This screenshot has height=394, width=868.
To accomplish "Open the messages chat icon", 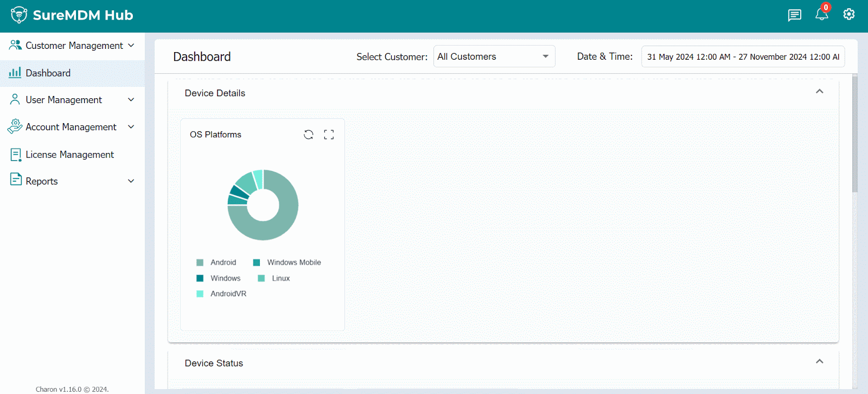I will point(795,15).
